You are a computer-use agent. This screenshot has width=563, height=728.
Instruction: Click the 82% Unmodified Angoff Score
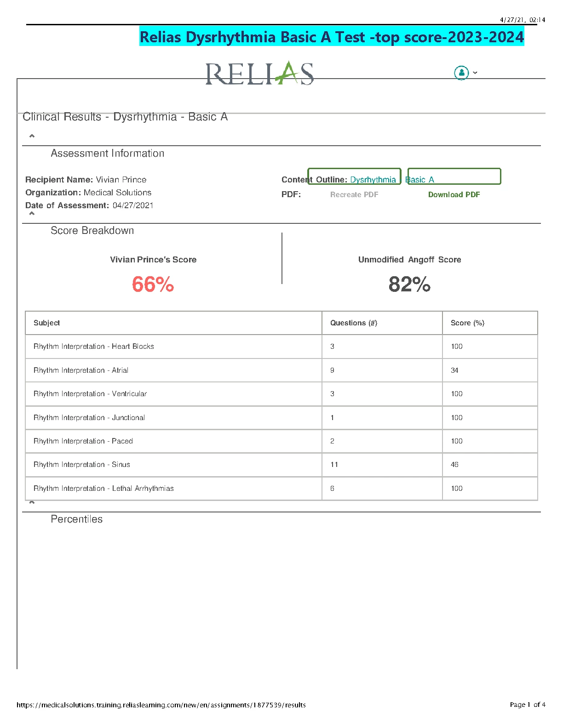pyautogui.click(x=409, y=284)
